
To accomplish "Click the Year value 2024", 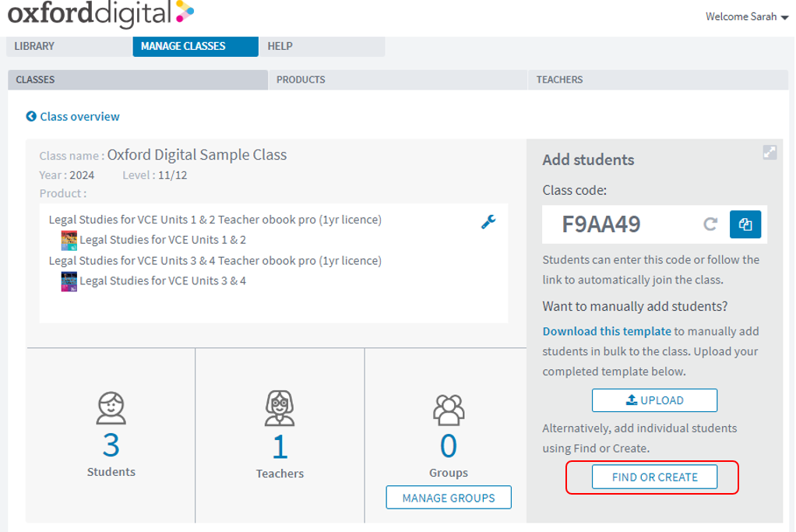I will [x=82, y=175].
